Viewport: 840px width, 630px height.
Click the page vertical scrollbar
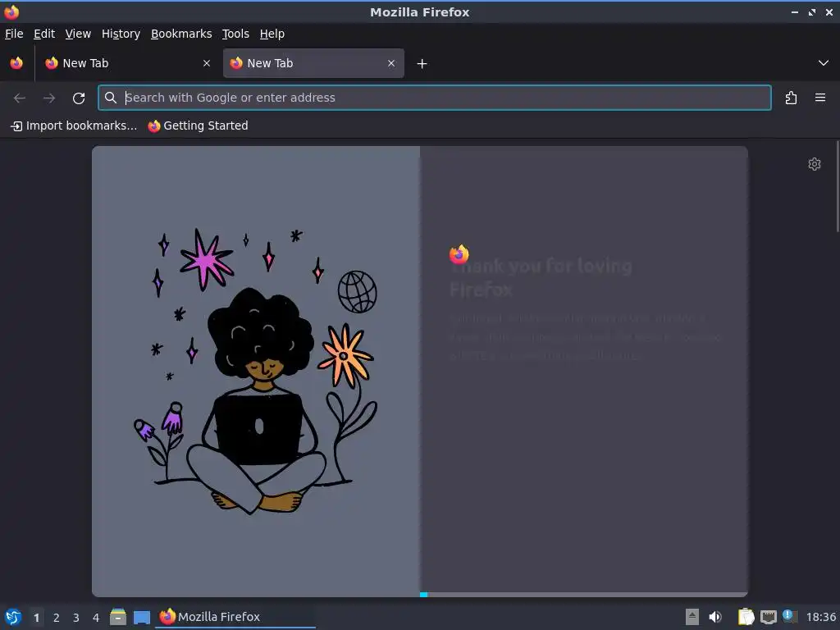(x=838, y=186)
